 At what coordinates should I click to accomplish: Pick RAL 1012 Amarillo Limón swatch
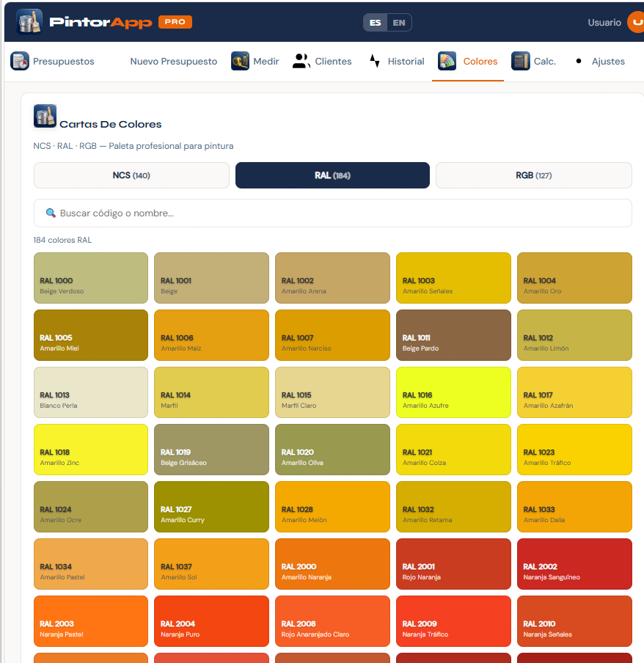click(574, 335)
